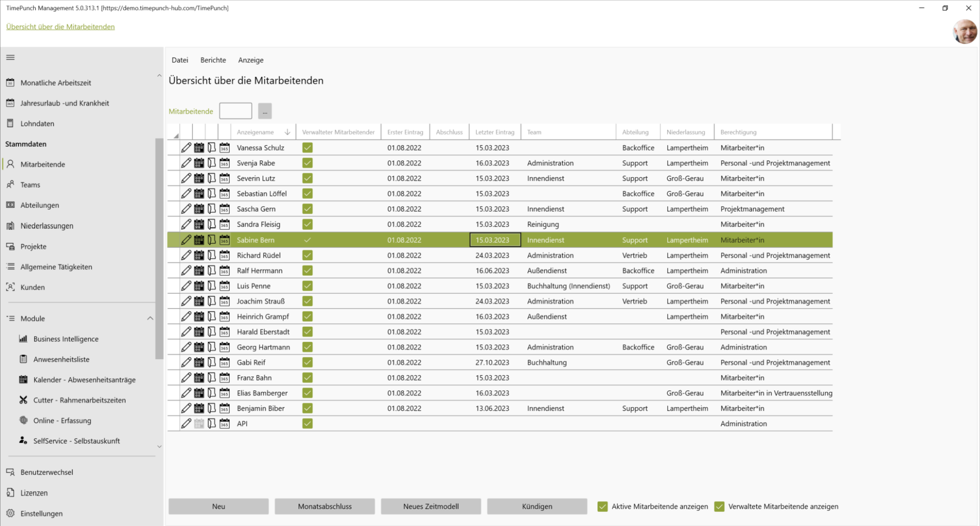Click the Monatsabschluss button
The height and width of the screenshot is (526, 980).
(325, 507)
